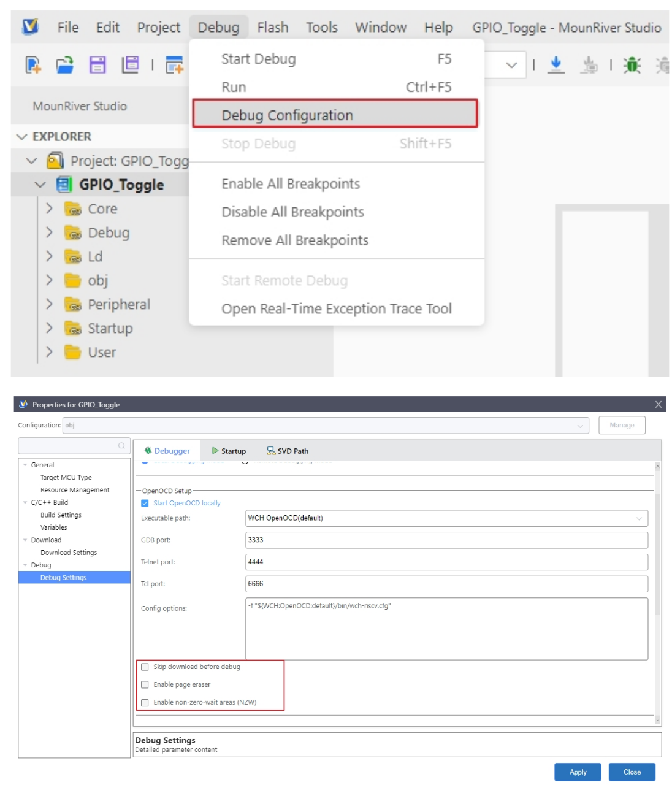Choose Debug Configuration menu item

click(335, 114)
